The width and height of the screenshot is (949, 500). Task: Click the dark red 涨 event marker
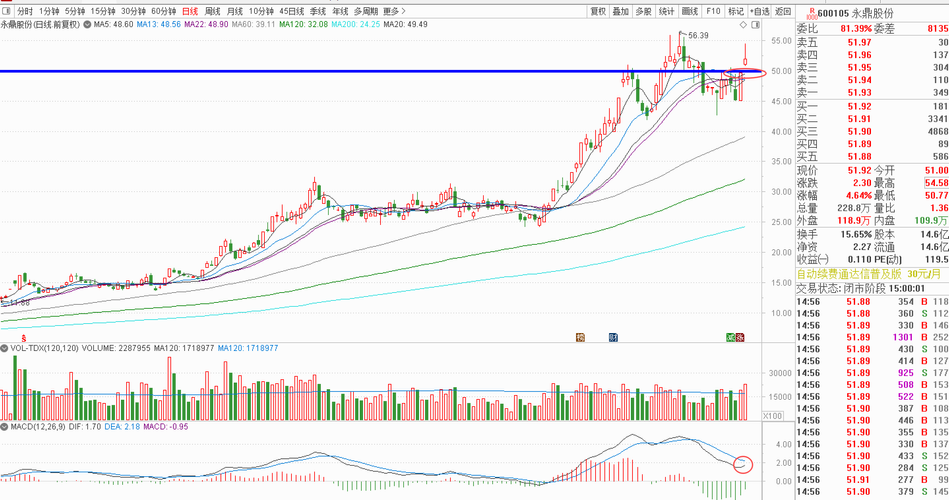(740, 337)
